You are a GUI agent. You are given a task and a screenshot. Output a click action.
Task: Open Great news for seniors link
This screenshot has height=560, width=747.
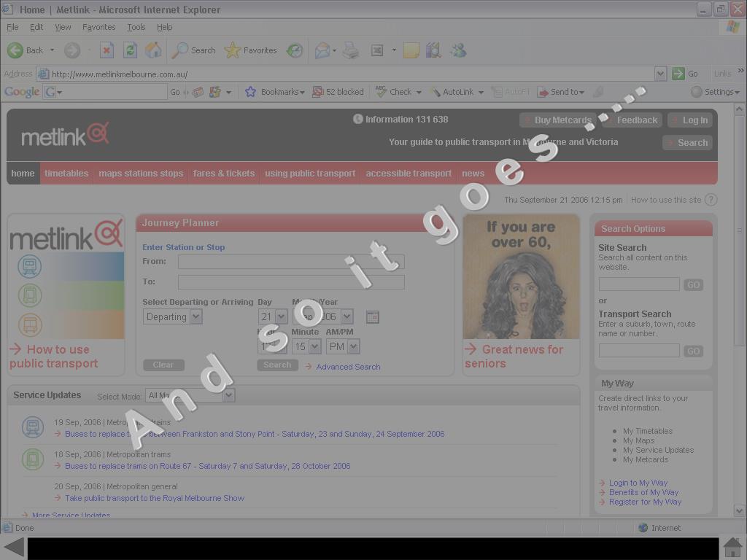click(x=514, y=356)
